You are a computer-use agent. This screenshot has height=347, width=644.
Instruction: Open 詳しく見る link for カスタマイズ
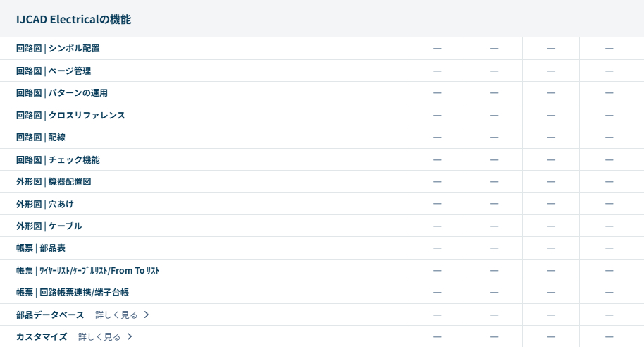pos(99,337)
